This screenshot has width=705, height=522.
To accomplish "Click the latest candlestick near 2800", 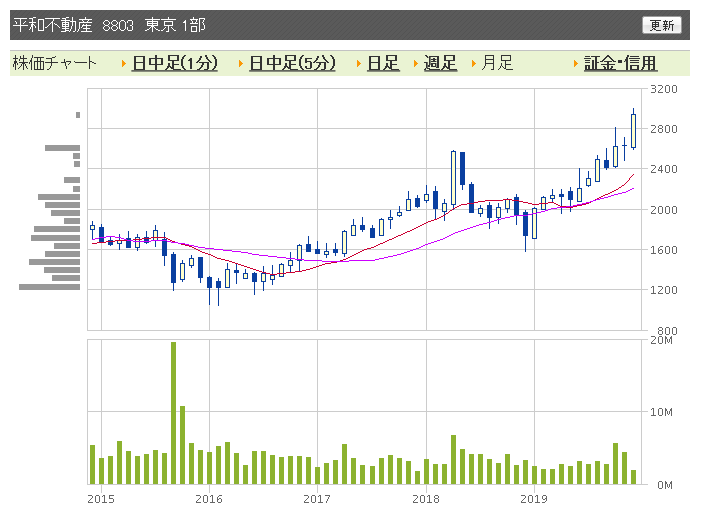I will click(x=634, y=130).
